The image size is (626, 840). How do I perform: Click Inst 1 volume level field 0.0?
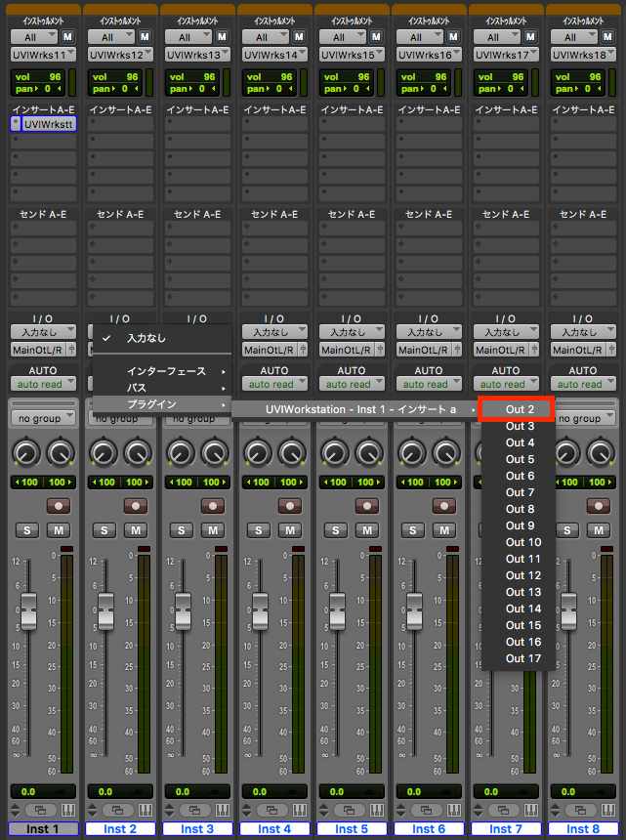pos(28,791)
